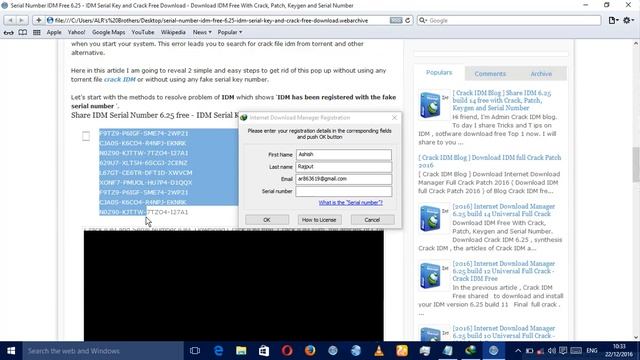640x360 pixels.
Task: Show bookmarks via the open book icon
Action: click(23, 32)
